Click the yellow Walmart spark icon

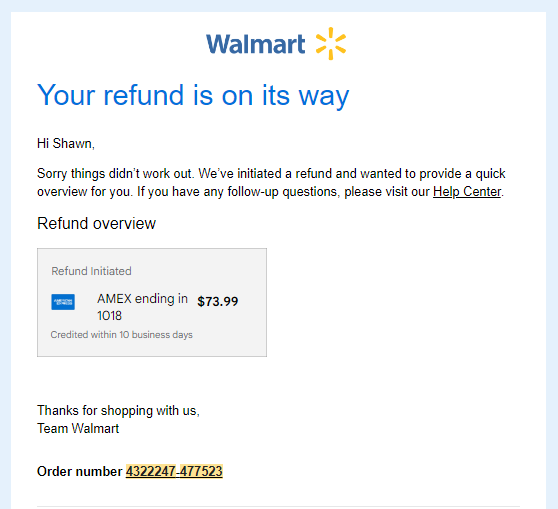pyautogui.click(x=331, y=43)
